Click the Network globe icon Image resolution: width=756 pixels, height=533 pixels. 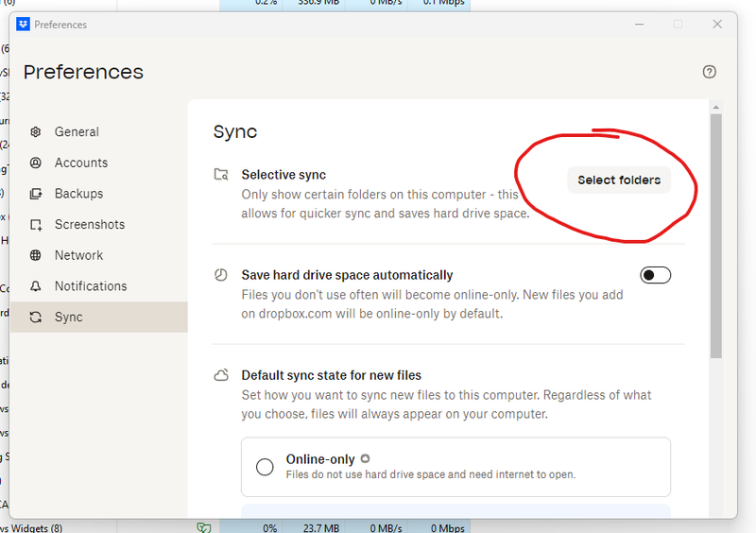pyautogui.click(x=36, y=255)
